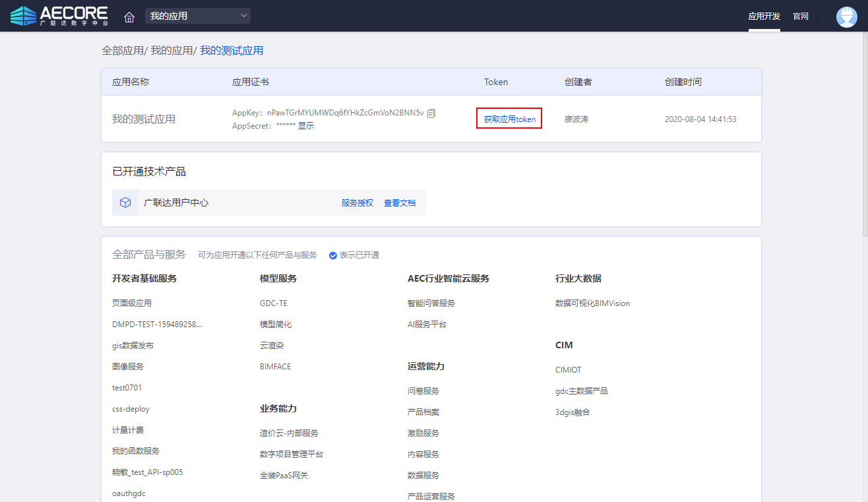
Task: Open user avatar profile menu
Action: coord(846,16)
